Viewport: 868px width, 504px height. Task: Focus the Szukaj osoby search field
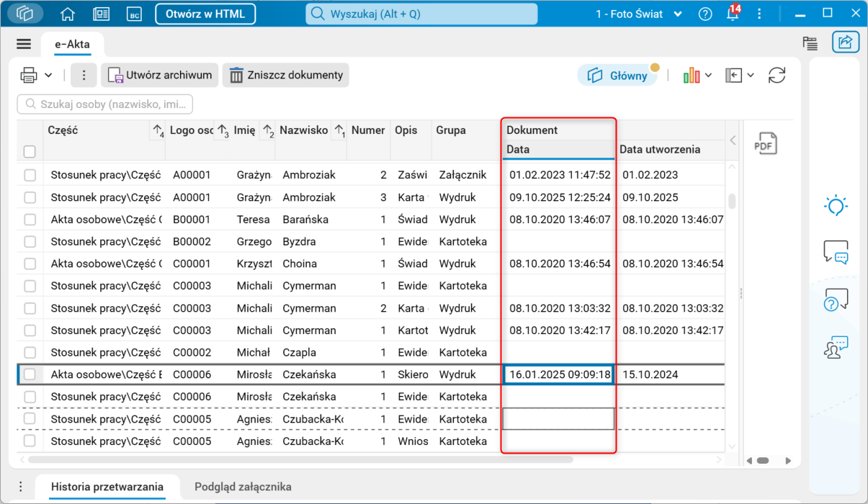105,104
